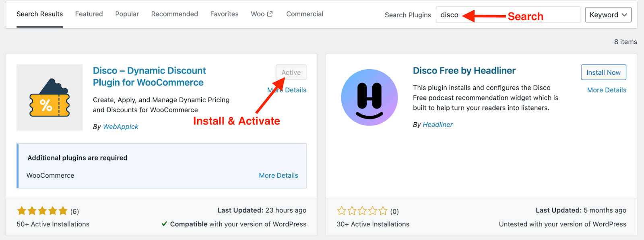This screenshot has height=240, width=644.
Task: Click the empty star rating of Headliner plugin
Action: pos(362,211)
